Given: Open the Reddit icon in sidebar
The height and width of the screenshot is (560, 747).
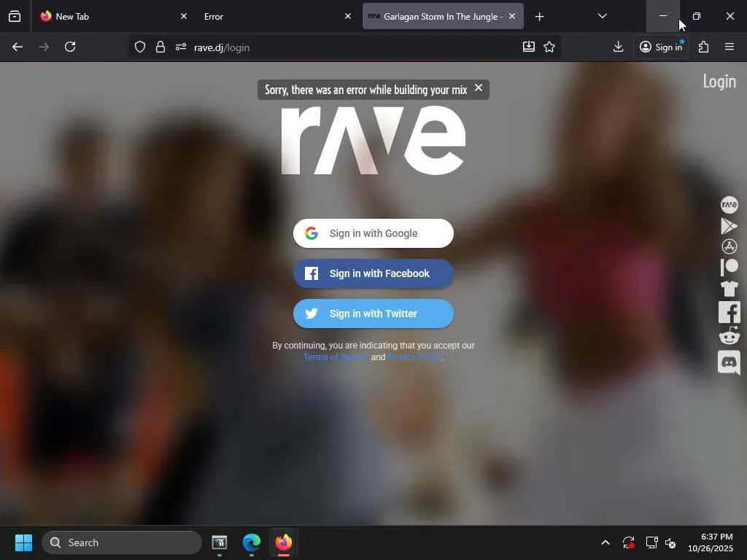Looking at the screenshot, I should coord(729,335).
